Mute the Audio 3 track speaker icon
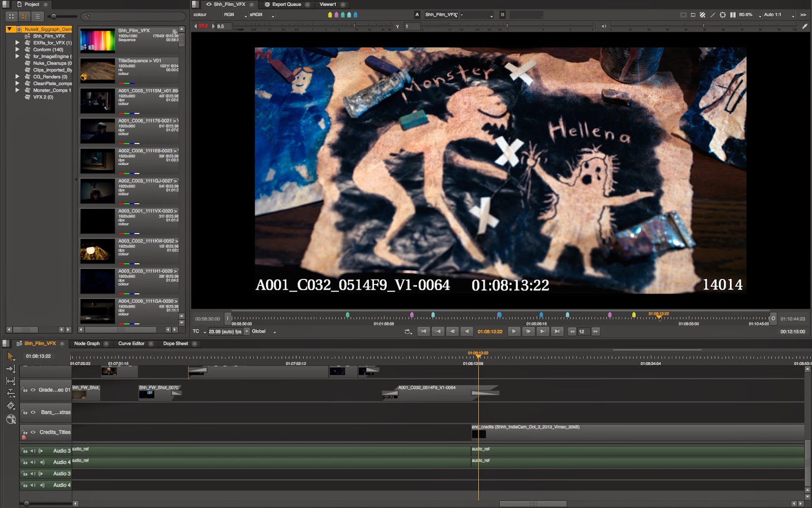Viewport: 812px width, 508px height. (x=32, y=450)
